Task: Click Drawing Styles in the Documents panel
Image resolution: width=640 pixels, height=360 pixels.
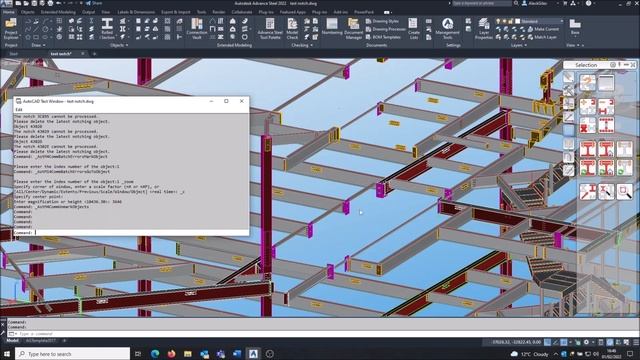Action: point(382,21)
